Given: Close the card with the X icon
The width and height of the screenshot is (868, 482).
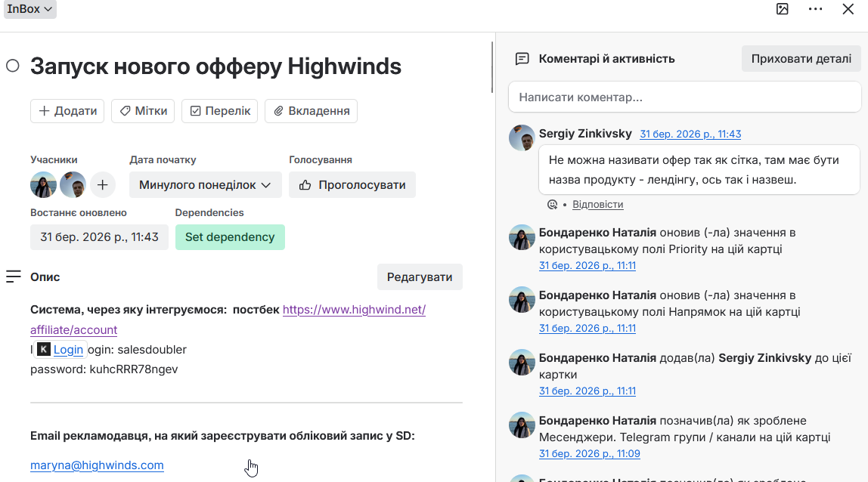Looking at the screenshot, I should point(848,9).
